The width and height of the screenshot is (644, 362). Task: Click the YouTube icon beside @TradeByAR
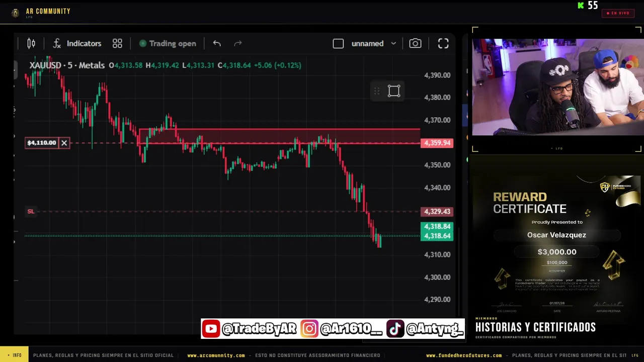(x=211, y=329)
